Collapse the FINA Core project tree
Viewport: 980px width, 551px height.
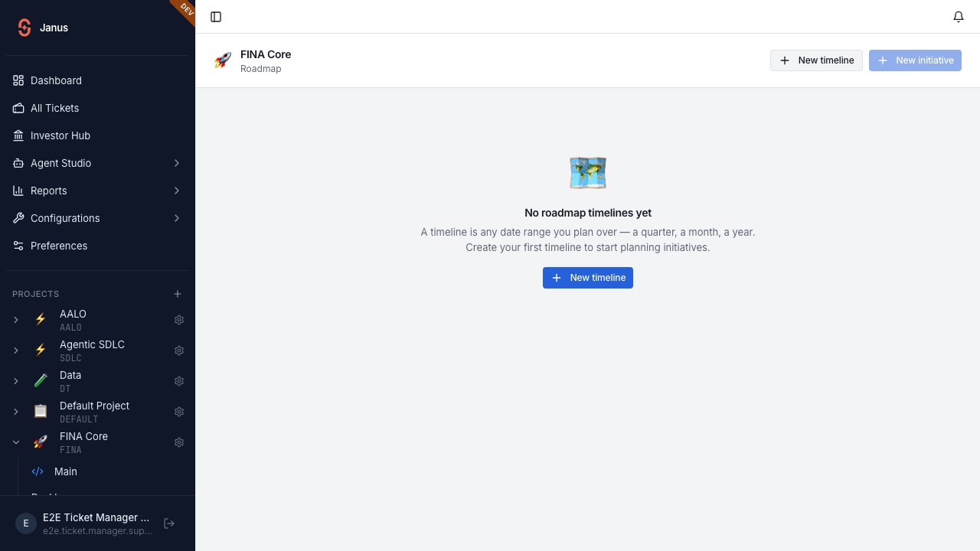[16, 442]
